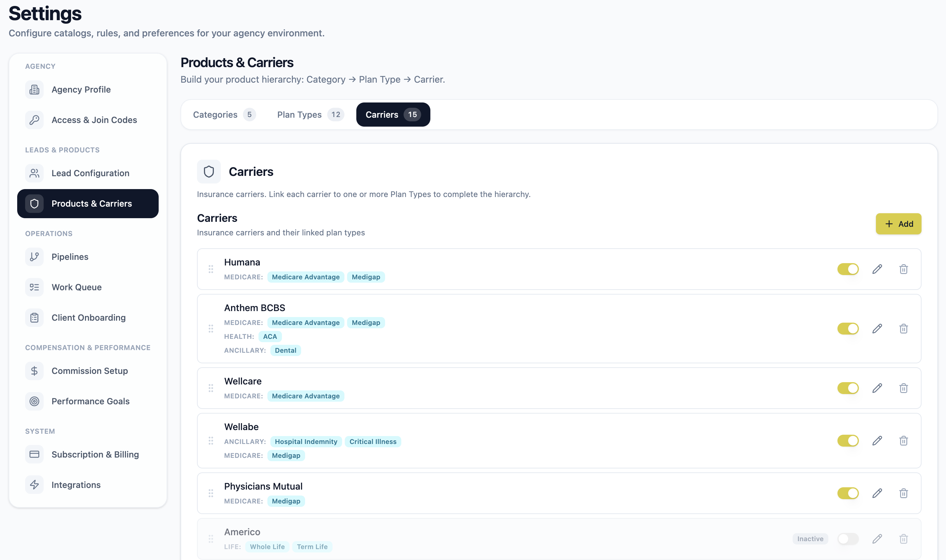Click the Americo row drag handle
946x560 pixels.
tap(211, 539)
